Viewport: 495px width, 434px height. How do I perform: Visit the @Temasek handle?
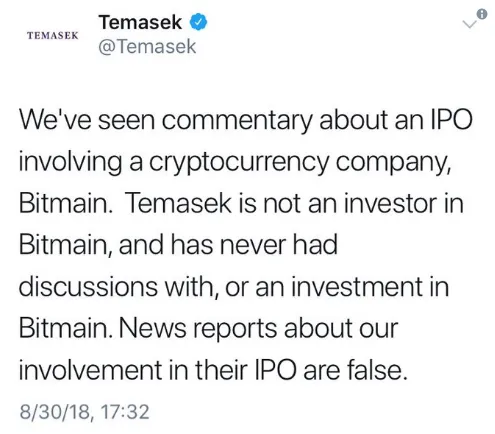tap(147, 46)
